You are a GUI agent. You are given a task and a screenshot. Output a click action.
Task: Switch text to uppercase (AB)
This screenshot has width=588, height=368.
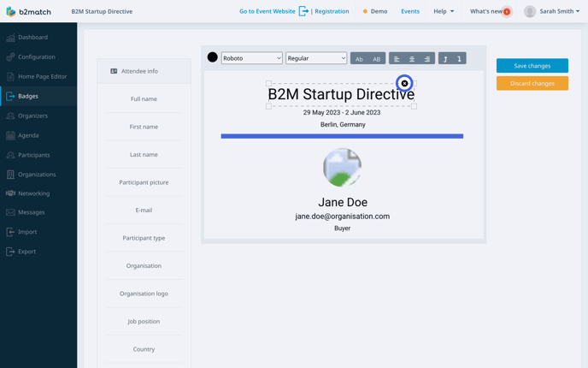[376, 59]
